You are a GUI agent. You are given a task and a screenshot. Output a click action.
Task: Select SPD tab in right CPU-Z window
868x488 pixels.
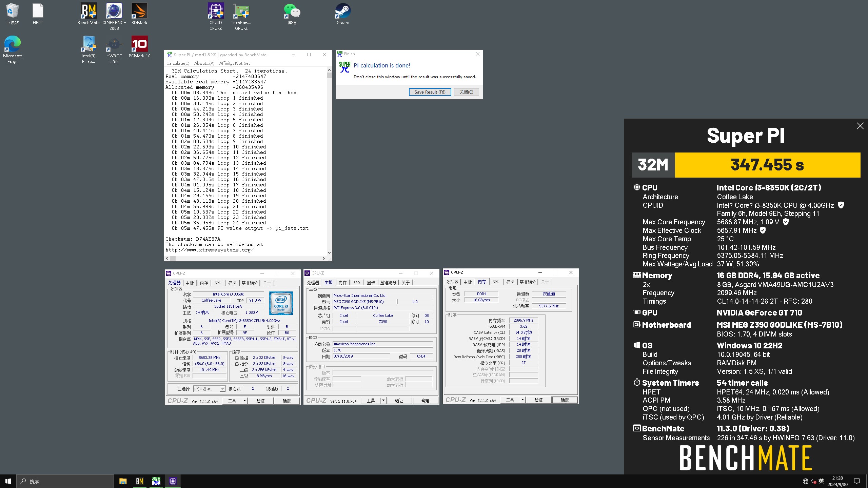click(x=496, y=282)
